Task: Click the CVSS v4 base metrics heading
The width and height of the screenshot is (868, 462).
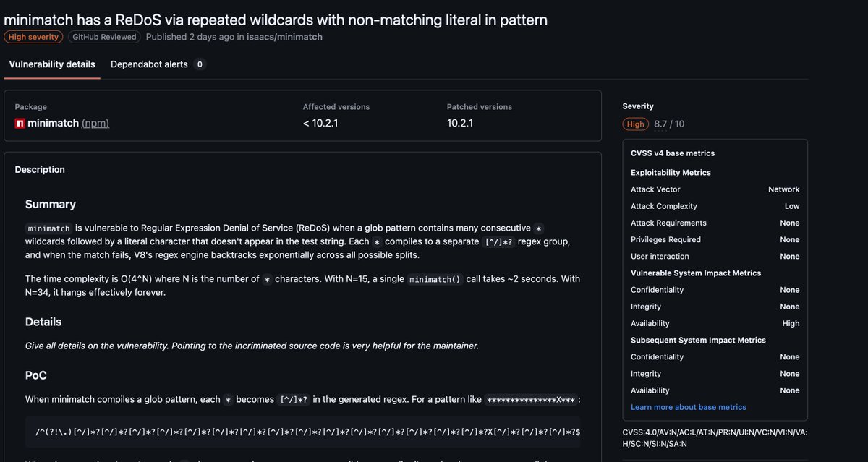Action: (673, 153)
